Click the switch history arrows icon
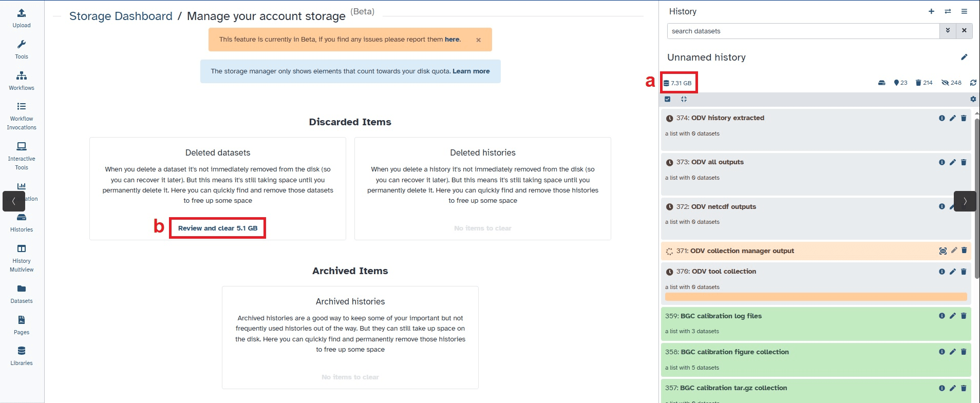 click(x=948, y=11)
